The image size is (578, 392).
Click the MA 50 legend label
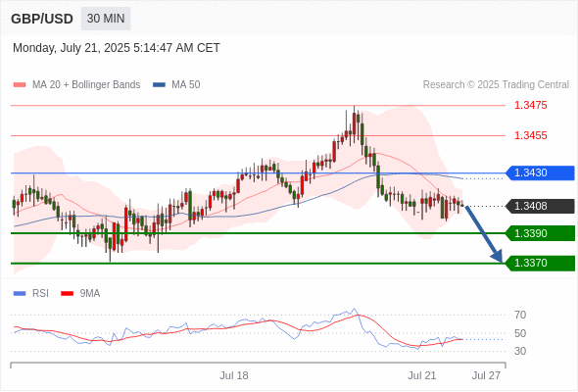click(186, 85)
